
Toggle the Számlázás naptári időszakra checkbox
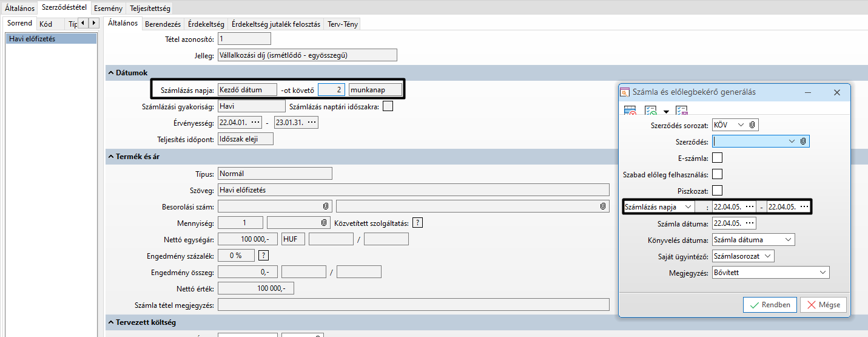click(388, 106)
